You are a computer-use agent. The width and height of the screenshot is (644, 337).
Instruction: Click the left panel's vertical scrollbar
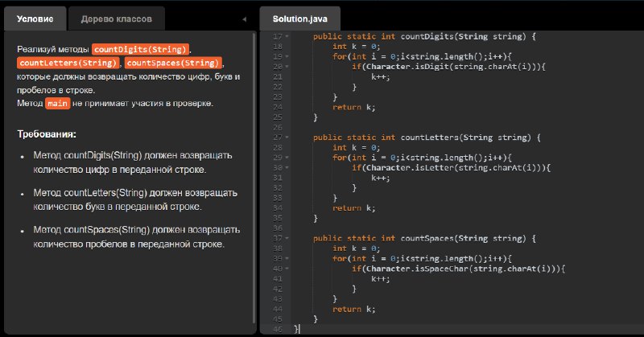(x=254, y=178)
